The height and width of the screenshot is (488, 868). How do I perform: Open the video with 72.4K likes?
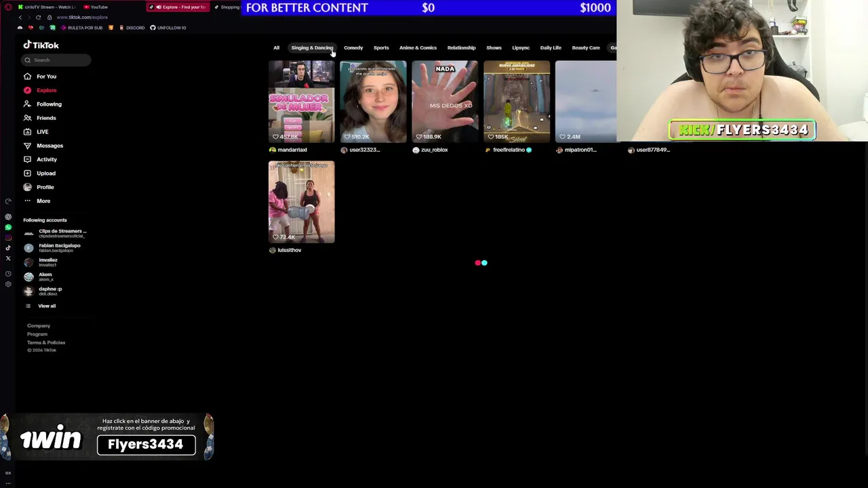[x=301, y=202]
